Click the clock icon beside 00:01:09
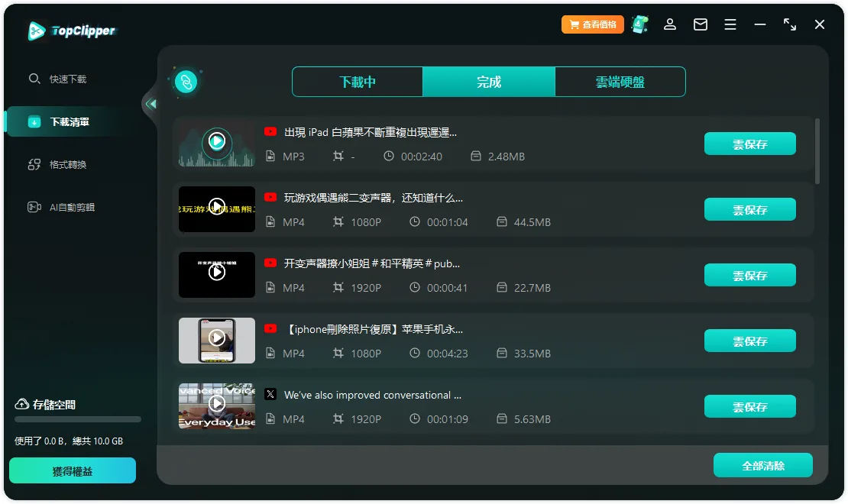This screenshot has height=504, width=848. [x=415, y=418]
